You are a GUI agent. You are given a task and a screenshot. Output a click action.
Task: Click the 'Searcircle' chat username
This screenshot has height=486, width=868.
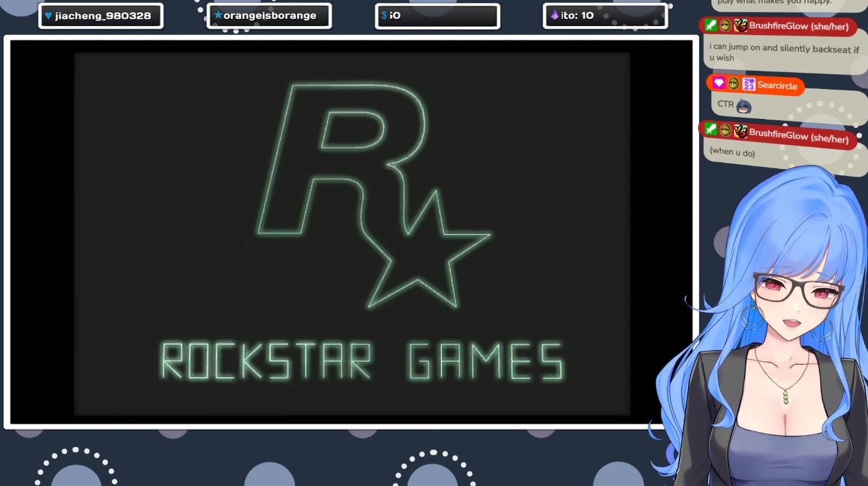pyautogui.click(x=777, y=85)
